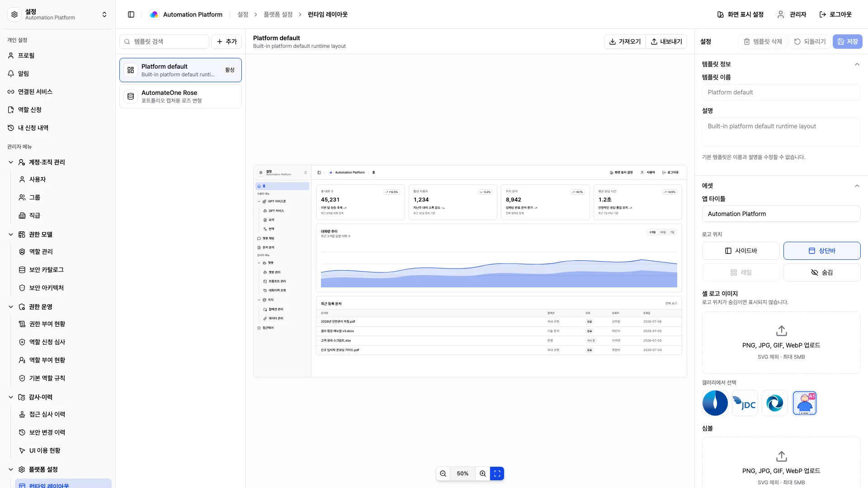Set logo position to 숨김
868x488 pixels.
822,272
